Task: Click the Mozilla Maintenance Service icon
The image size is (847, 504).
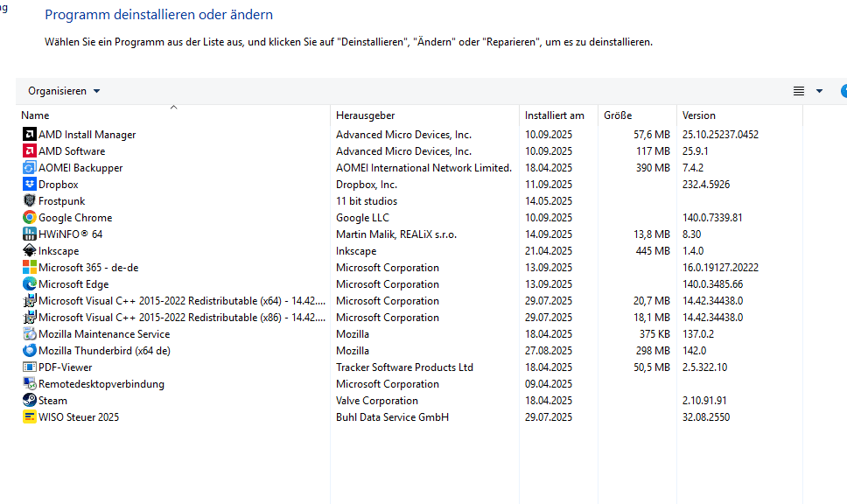Action: (x=29, y=334)
